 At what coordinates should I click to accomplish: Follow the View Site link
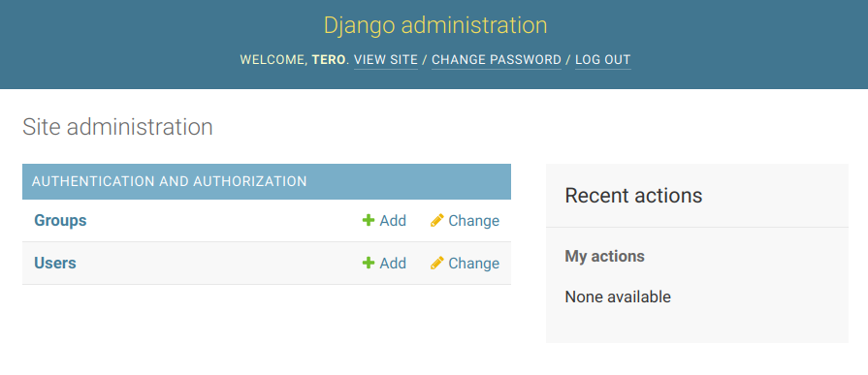click(x=386, y=60)
